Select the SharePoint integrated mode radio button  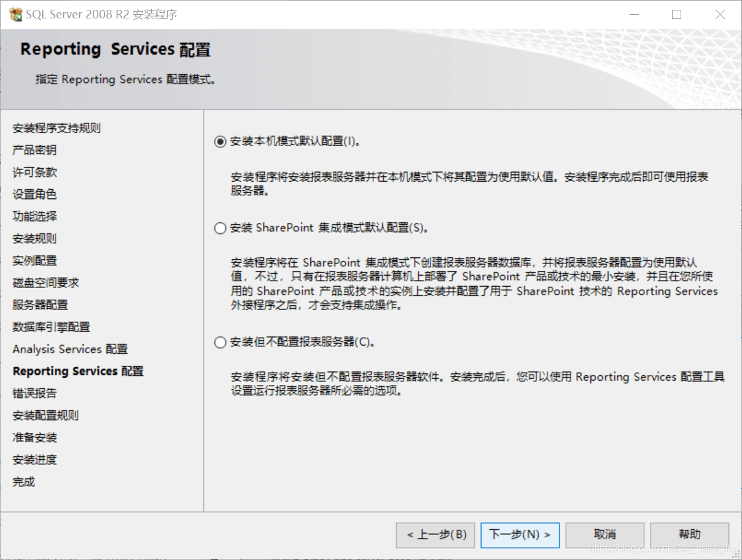pos(220,228)
